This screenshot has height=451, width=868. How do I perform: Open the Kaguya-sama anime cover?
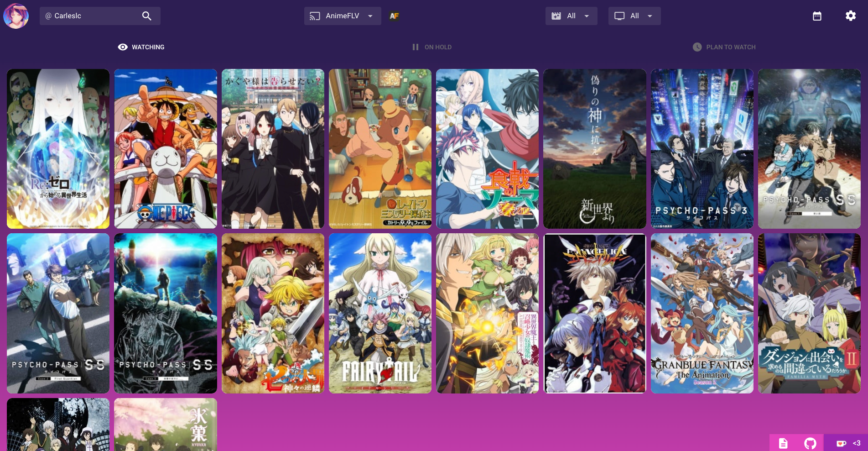tap(273, 149)
